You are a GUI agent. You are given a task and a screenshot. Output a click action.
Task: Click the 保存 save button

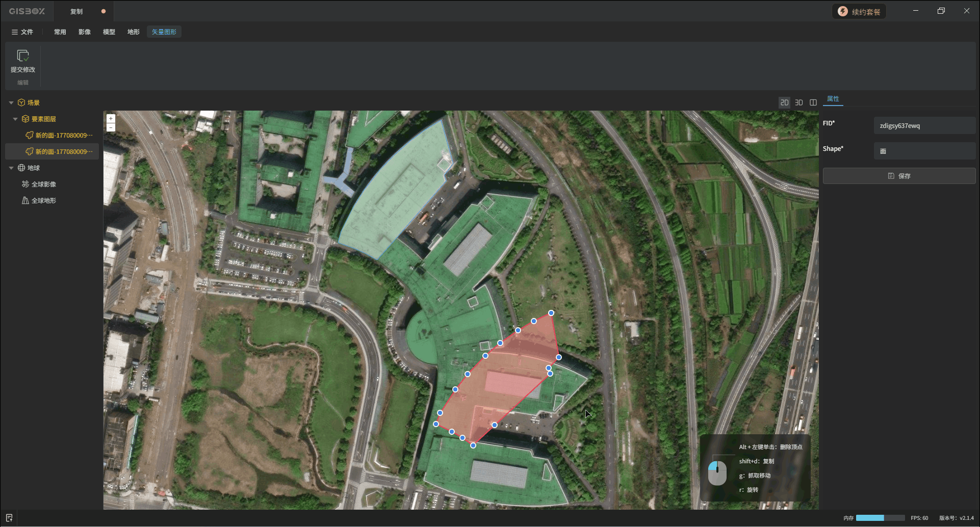pos(899,176)
